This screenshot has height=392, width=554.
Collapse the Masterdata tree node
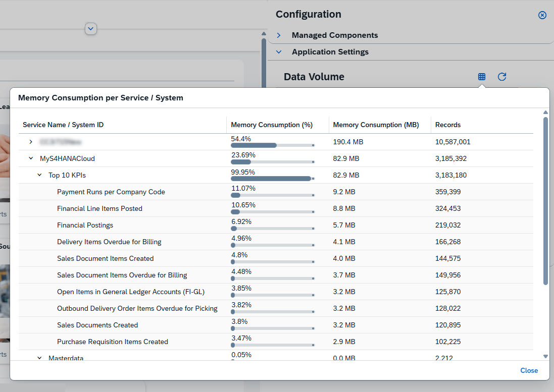coord(39,358)
